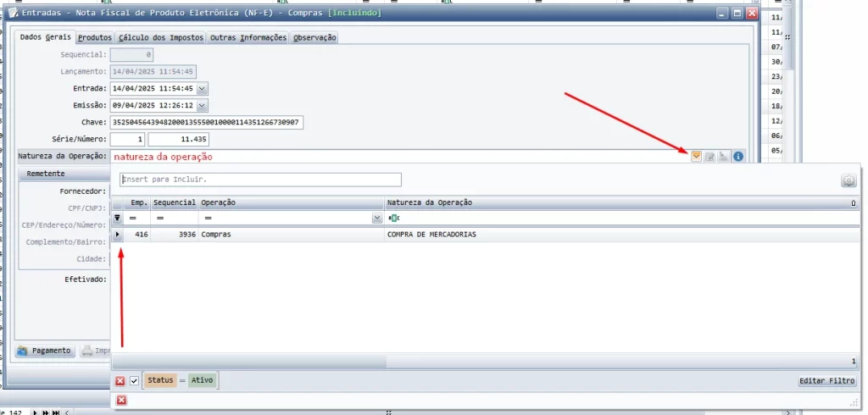Close the filter bar with the lower red X
The width and height of the screenshot is (868, 415).
pos(122,400)
